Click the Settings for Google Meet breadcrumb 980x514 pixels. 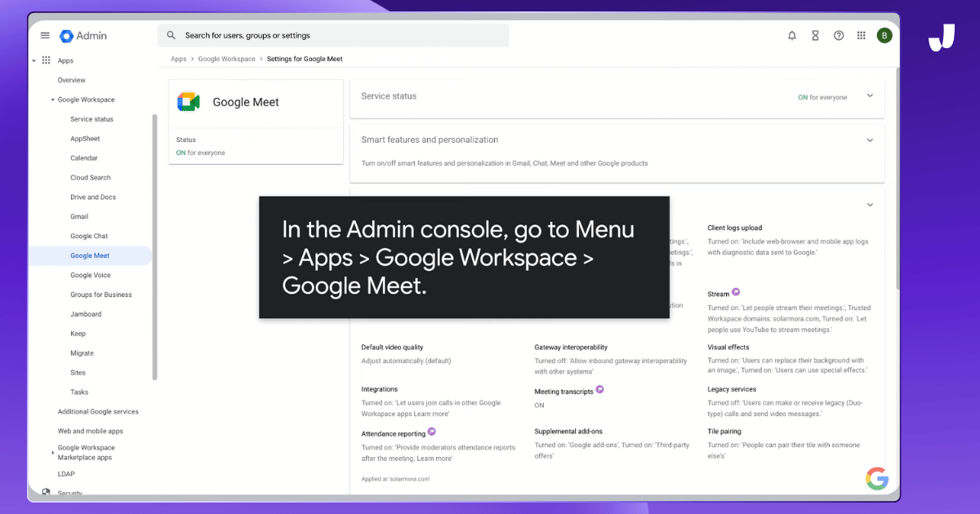(305, 59)
